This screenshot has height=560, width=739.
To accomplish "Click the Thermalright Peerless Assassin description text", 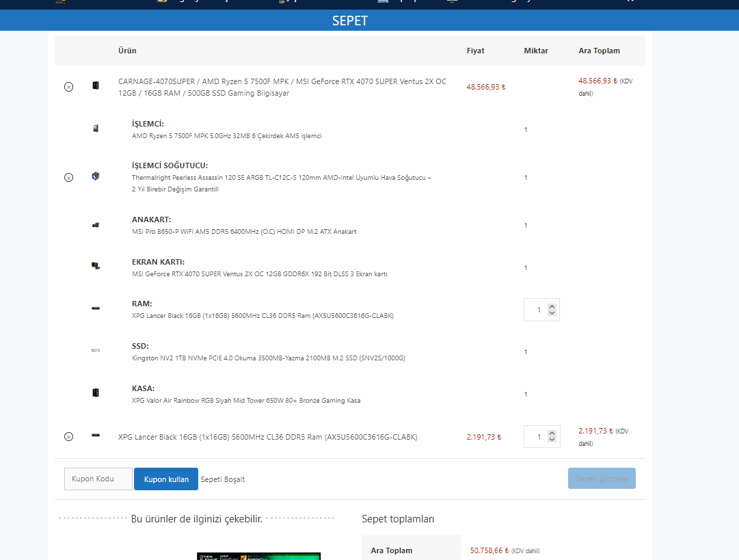I will (282, 183).
